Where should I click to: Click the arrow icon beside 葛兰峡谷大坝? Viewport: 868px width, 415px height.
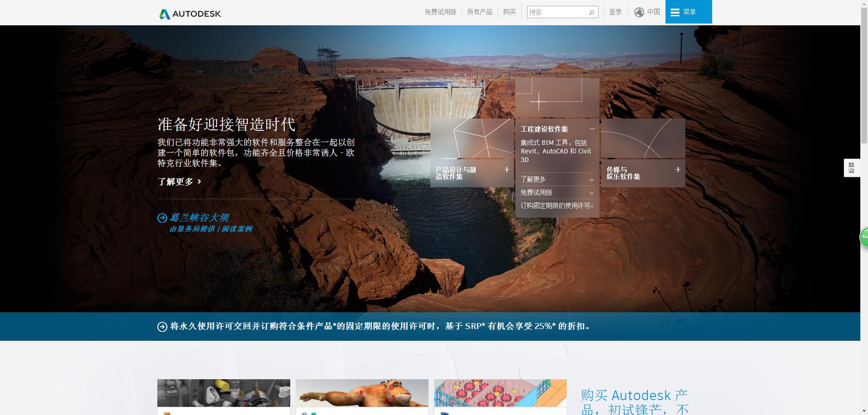tap(162, 218)
